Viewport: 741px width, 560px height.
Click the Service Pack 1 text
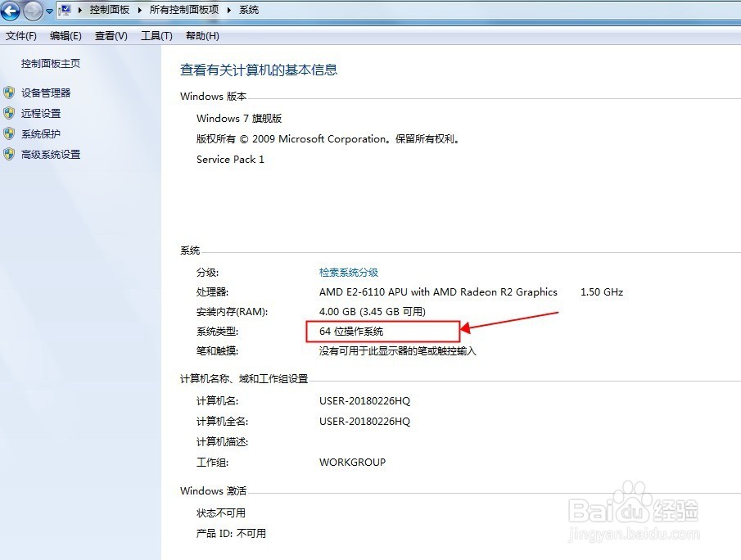(230, 160)
